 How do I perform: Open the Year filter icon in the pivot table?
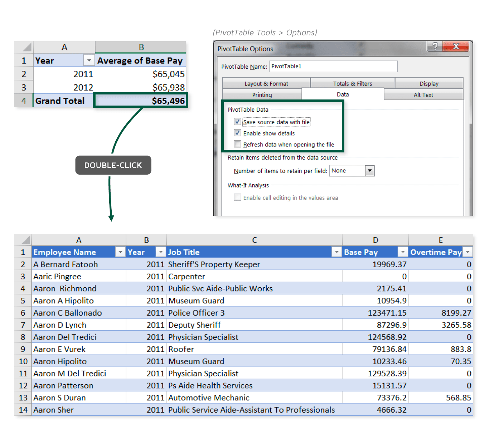(88, 60)
